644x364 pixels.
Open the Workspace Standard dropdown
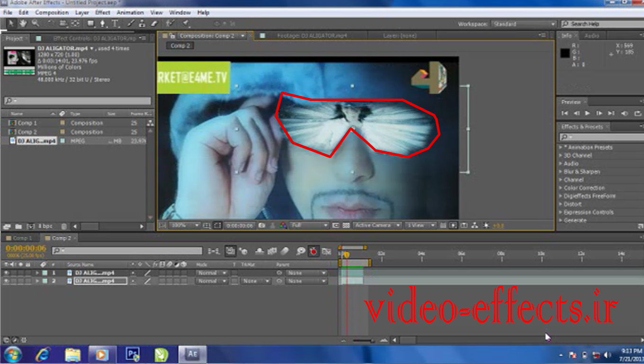point(524,24)
